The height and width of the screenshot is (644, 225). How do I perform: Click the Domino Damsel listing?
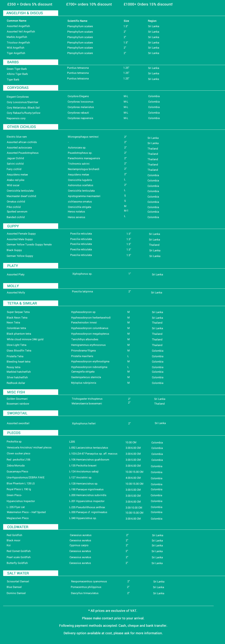[x=16, y=593]
